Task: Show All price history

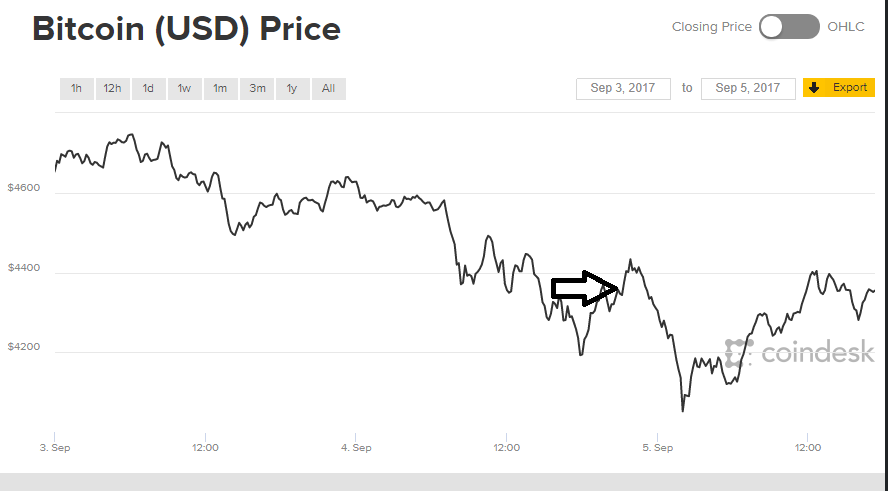Action: point(328,88)
